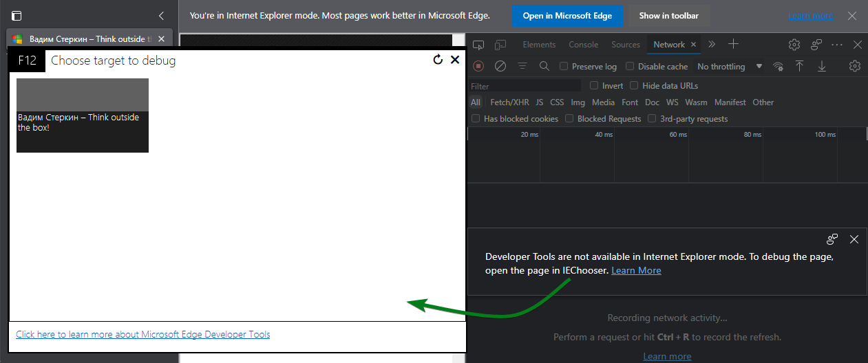Click the stop recording network log icon
868x363 pixels.
478,66
